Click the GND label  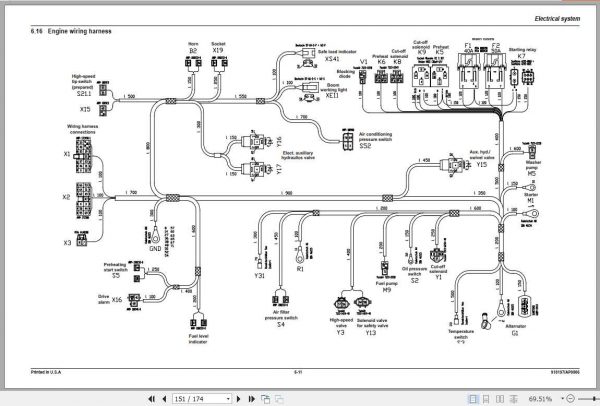click(155, 249)
